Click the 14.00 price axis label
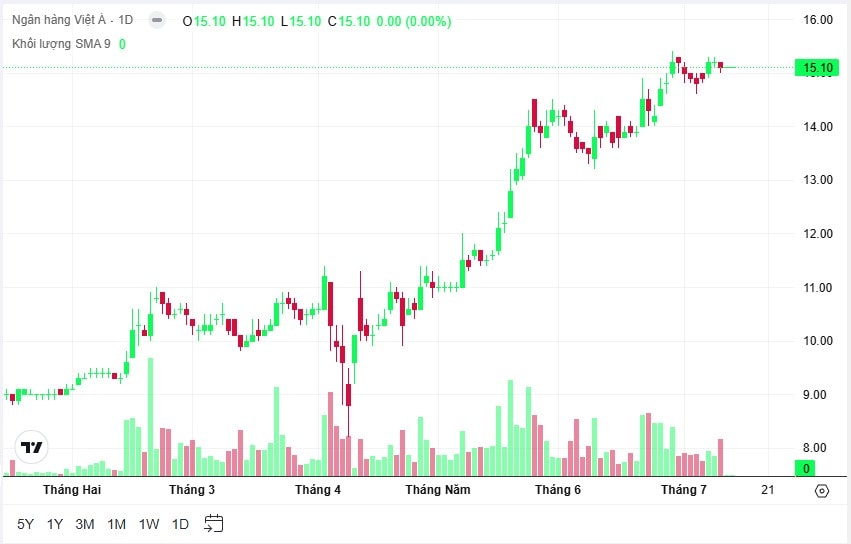Screen dimensions: 851x544 [x=817, y=126]
